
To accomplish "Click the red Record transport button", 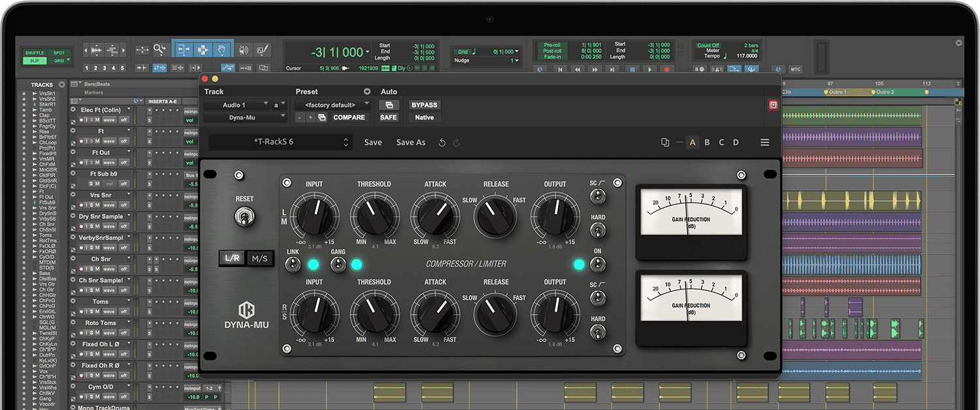I will point(667,69).
